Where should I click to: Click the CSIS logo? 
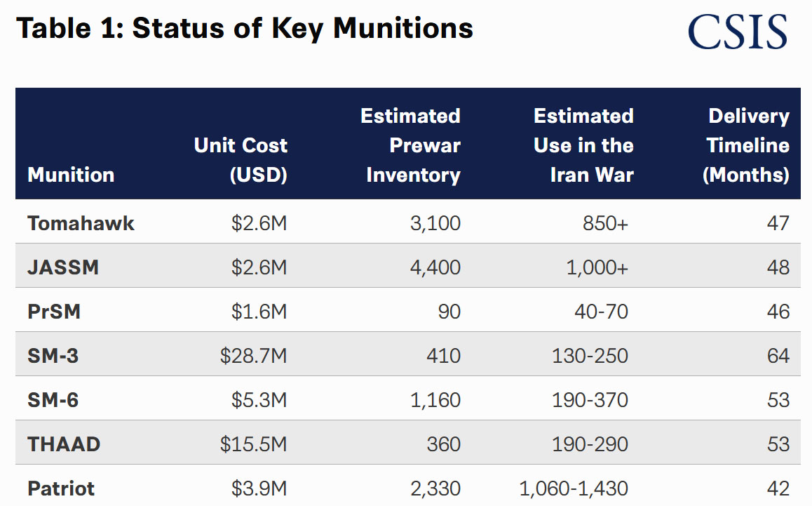tap(737, 31)
